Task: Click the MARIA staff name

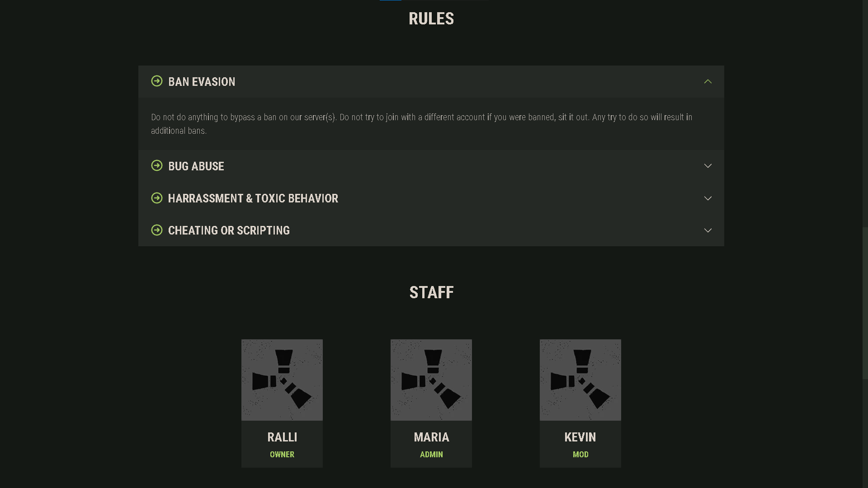Action: [x=431, y=437]
